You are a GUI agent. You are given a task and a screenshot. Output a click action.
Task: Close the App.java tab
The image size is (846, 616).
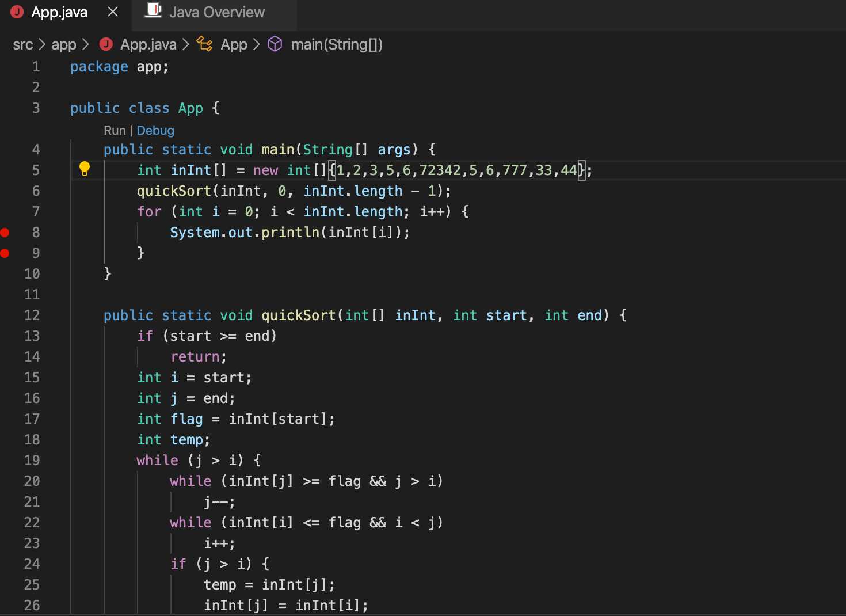point(113,12)
